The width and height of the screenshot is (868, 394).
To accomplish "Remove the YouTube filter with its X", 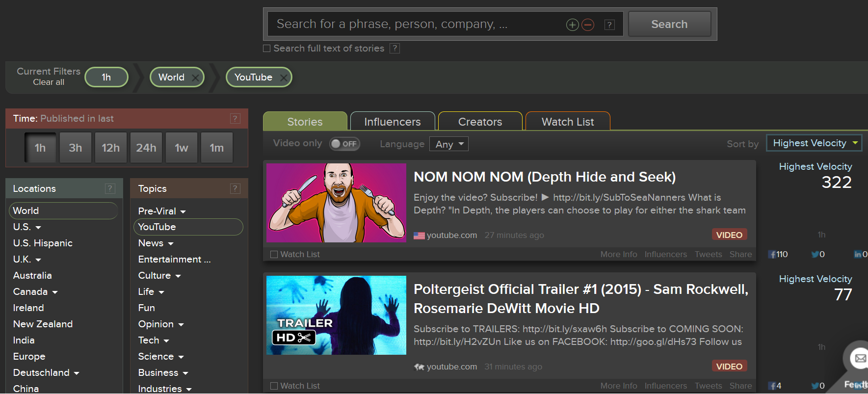I will tap(284, 78).
